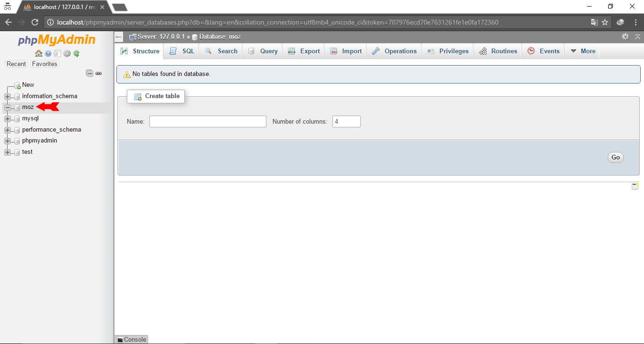The image size is (644, 344).
Task: Open the More dropdown menu
Action: click(x=582, y=51)
